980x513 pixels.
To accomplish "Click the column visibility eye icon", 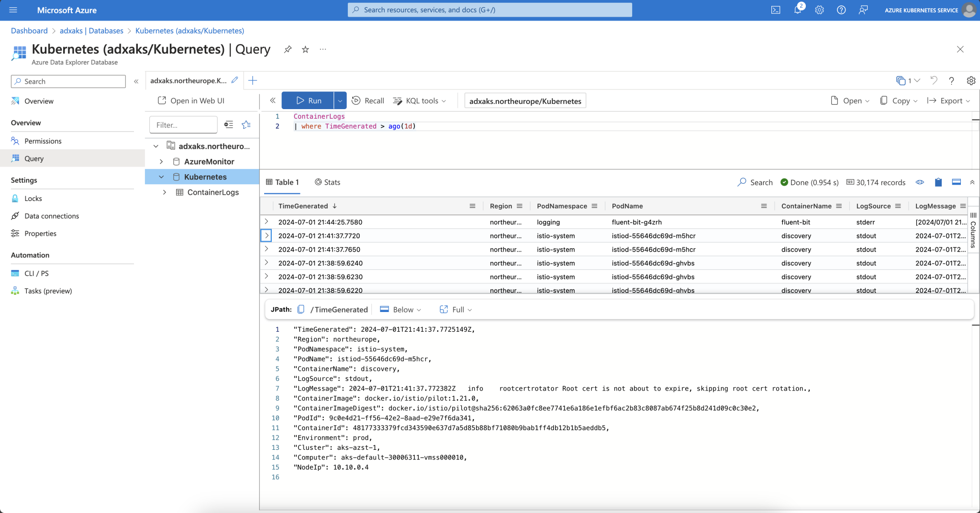I will (920, 182).
